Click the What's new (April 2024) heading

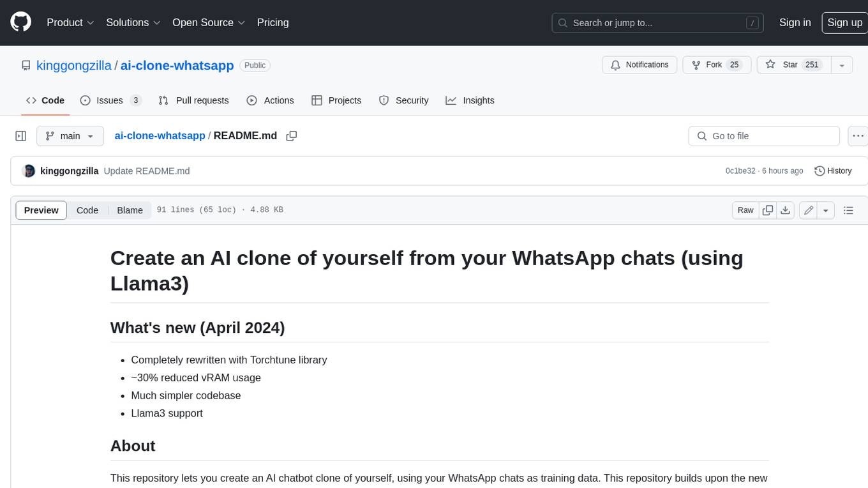197,328
